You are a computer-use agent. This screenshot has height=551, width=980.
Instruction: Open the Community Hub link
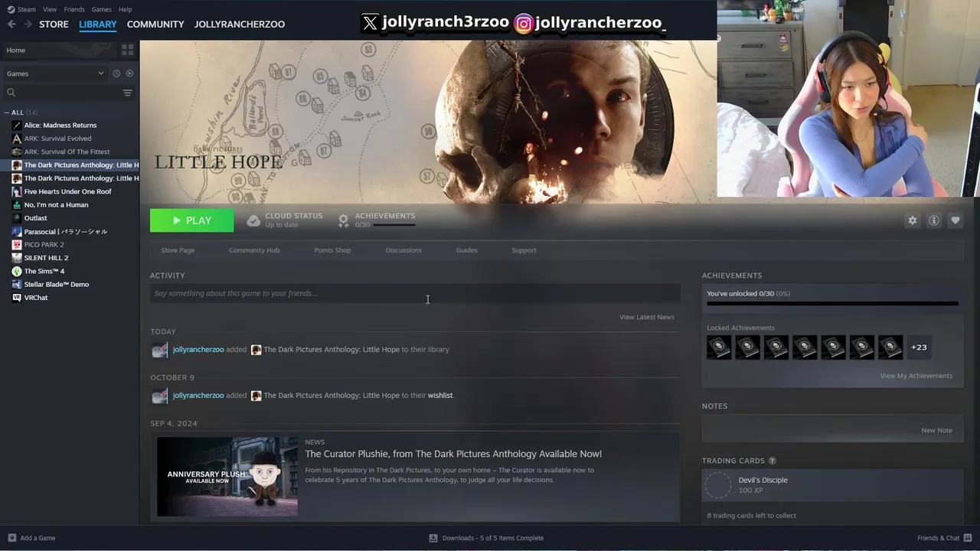click(x=254, y=250)
